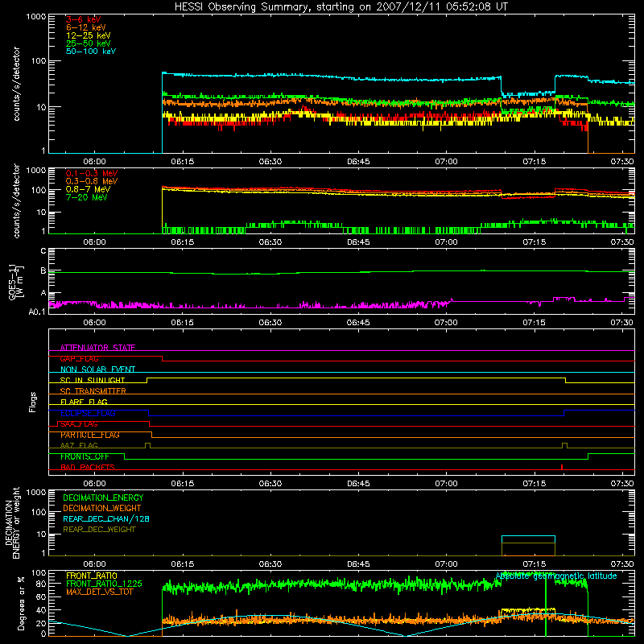The image size is (644, 644).
Task: Click the DECIMATION_WEIGHT legend label
Action: pyautogui.click(x=102, y=508)
